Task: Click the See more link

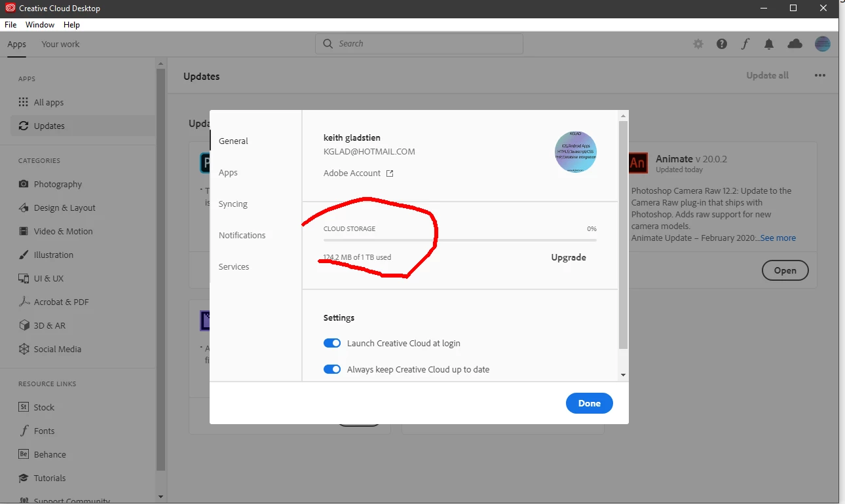Action: pos(778,238)
